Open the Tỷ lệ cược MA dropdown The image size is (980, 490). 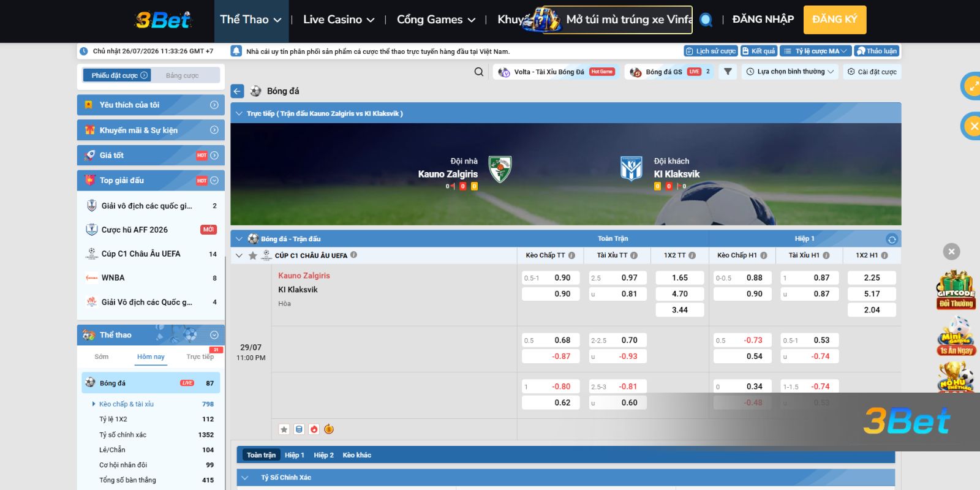click(815, 51)
